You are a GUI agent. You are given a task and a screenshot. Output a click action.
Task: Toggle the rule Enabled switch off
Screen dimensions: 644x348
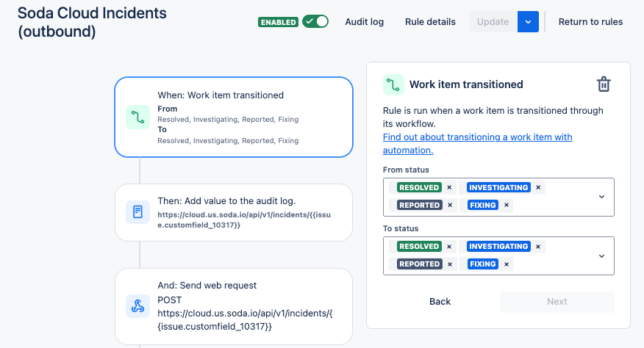click(315, 22)
